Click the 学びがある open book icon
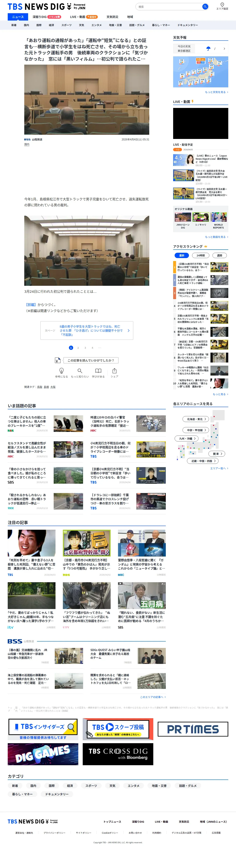The width and height of the screenshot is (236, 868). coord(98,371)
